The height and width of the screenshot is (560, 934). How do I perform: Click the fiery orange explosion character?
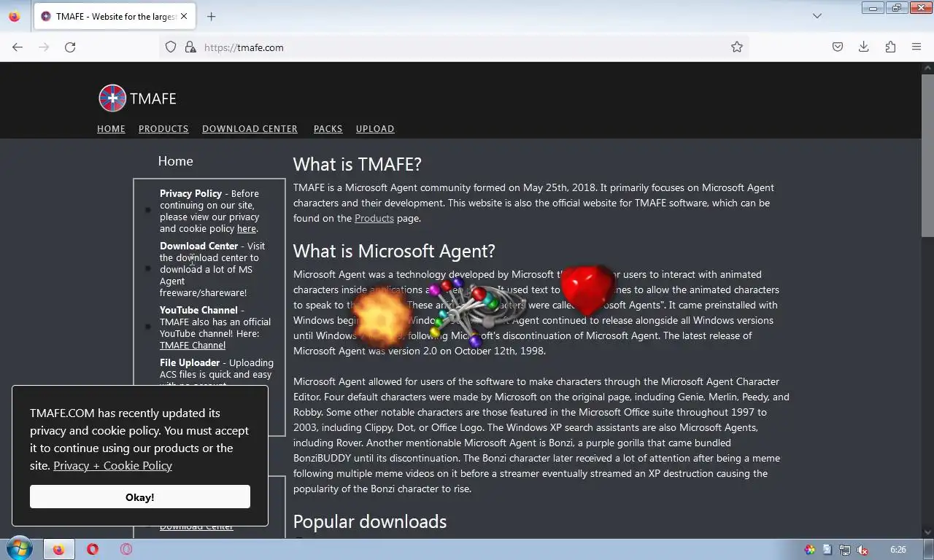(x=382, y=317)
